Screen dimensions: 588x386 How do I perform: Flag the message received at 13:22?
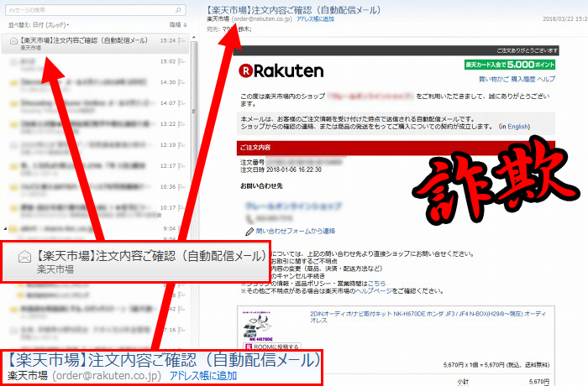pyautogui.click(x=182, y=124)
